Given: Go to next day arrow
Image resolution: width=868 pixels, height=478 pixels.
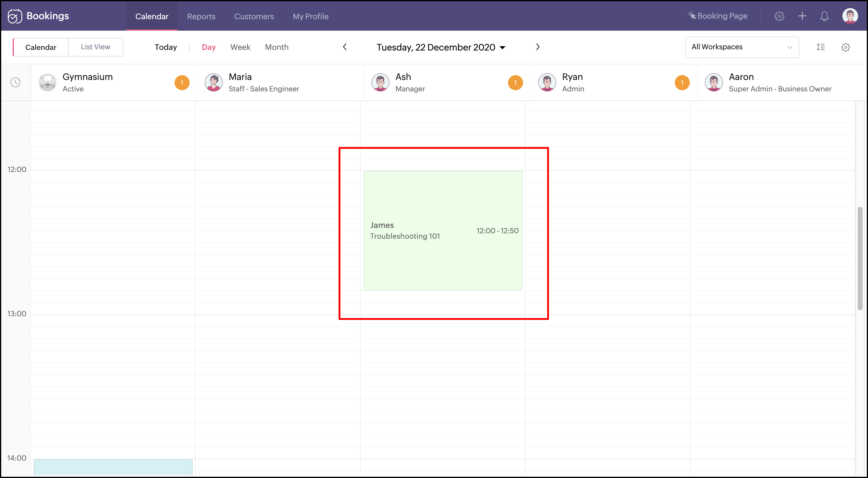Looking at the screenshot, I should [x=538, y=47].
